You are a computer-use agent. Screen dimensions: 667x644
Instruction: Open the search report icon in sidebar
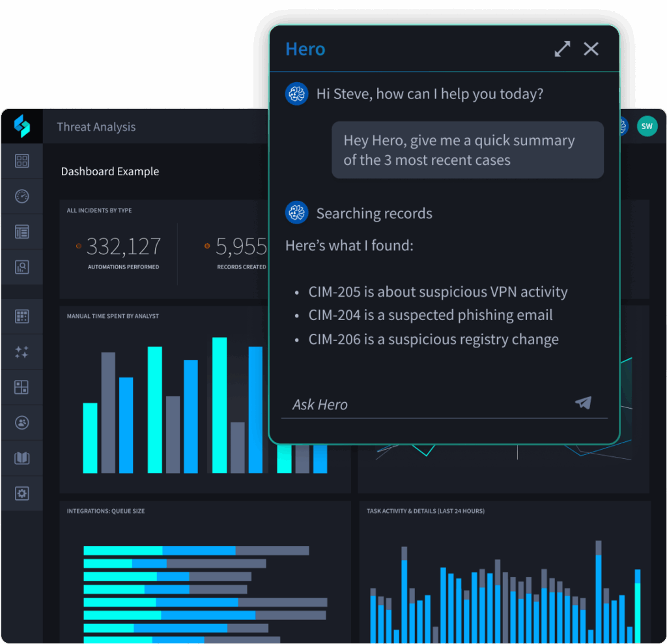pos(21,267)
